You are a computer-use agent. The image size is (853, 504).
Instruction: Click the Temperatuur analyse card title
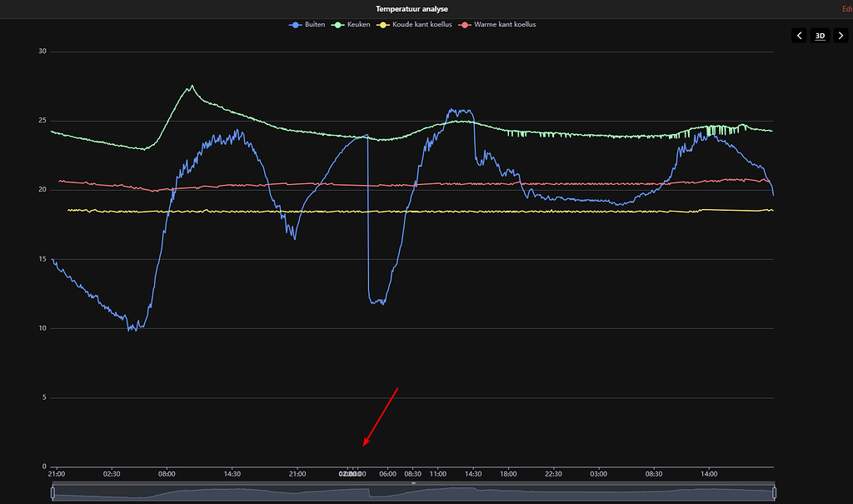[412, 8]
